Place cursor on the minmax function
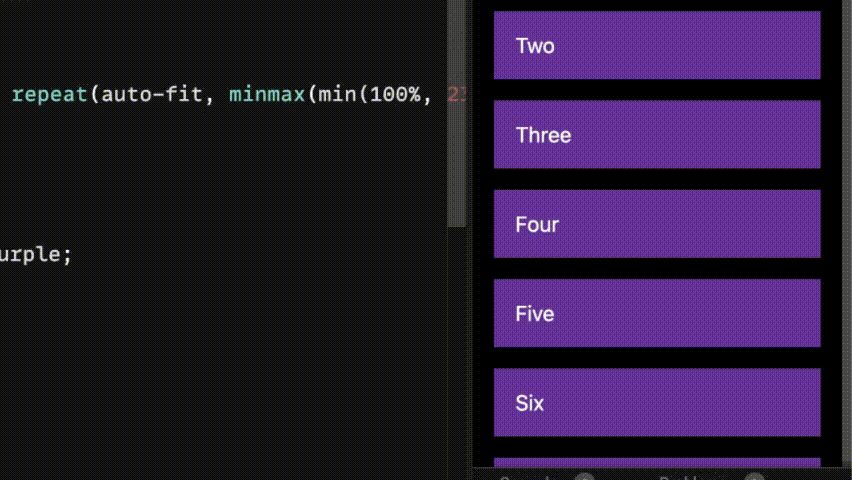The width and height of the screenshot is (852, 480). (267, 95)
